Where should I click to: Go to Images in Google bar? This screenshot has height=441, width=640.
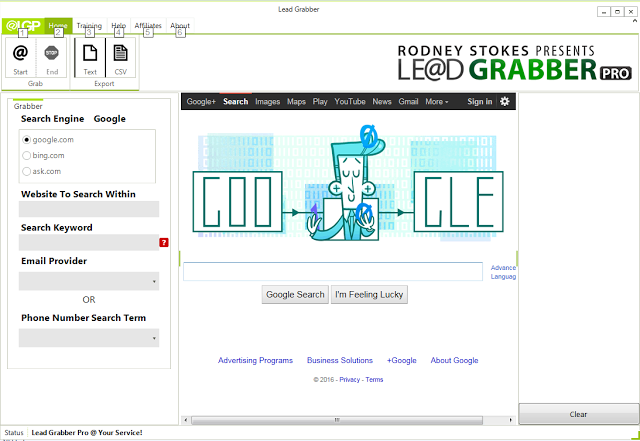point(268,102)
